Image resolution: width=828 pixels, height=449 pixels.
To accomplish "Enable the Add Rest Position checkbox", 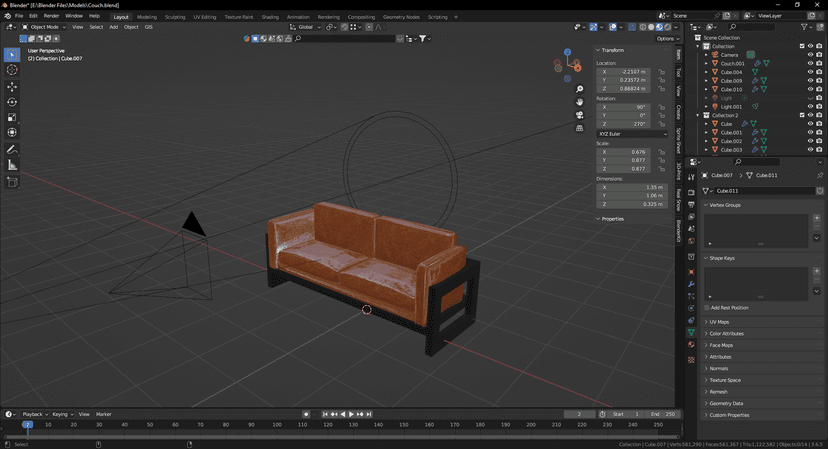I will point(707,308).
